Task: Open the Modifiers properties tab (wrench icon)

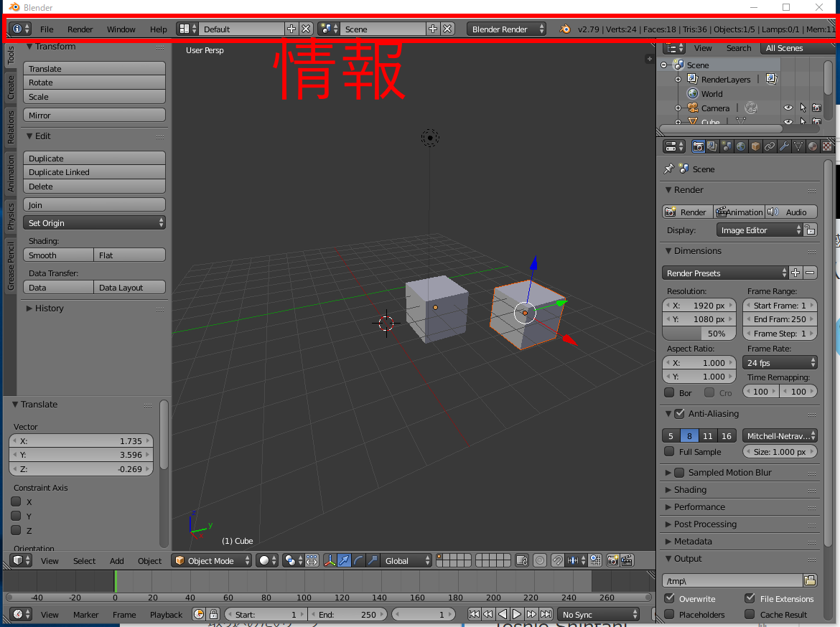Action: 784,146
